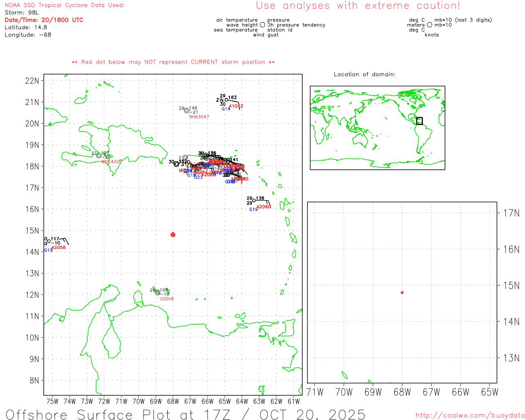Viewport: 525px width, 420px height.
Task: Click 'station id' legend label
Action: point(280,30)
